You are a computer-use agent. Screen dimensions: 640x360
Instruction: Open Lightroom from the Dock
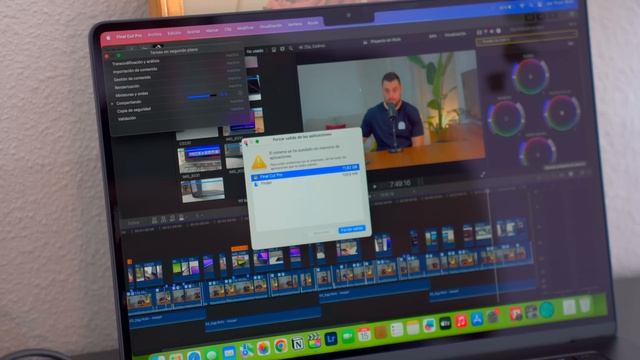point(331,339)
